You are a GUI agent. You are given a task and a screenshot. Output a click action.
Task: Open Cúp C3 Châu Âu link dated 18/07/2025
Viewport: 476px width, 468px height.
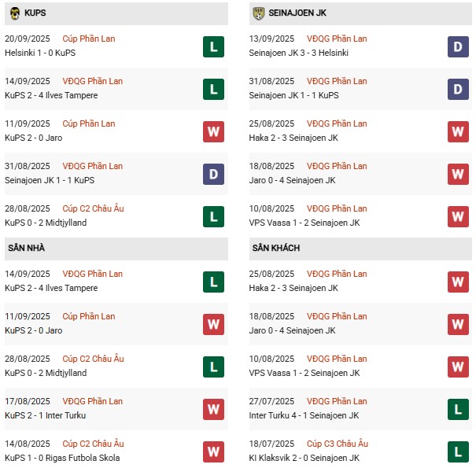coord(338,444)
